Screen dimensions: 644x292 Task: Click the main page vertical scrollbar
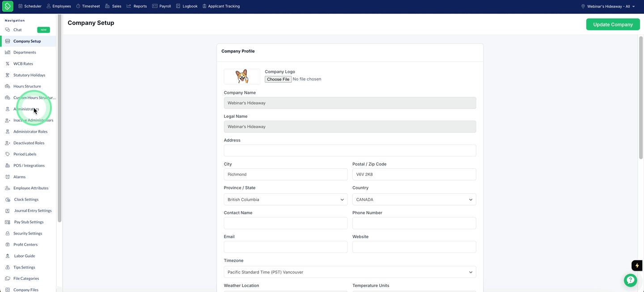[x=640, y=97]
